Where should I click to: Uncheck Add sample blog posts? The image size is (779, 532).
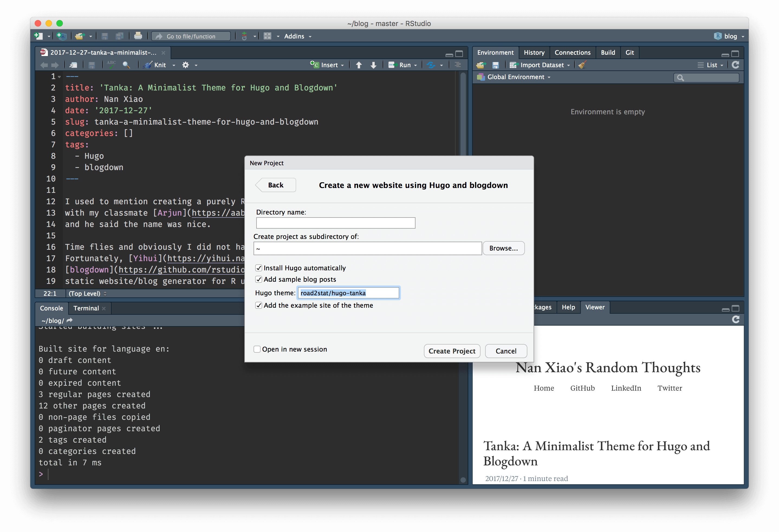(x=258, y=279)
